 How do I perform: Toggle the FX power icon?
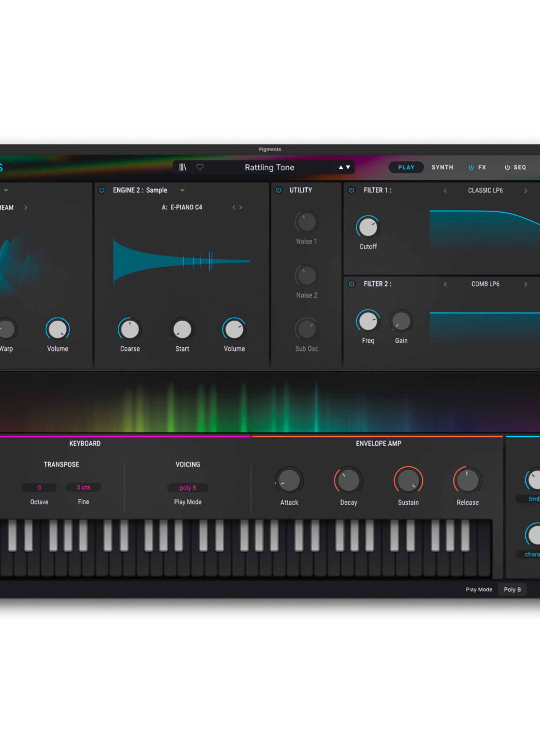point(471,167)
